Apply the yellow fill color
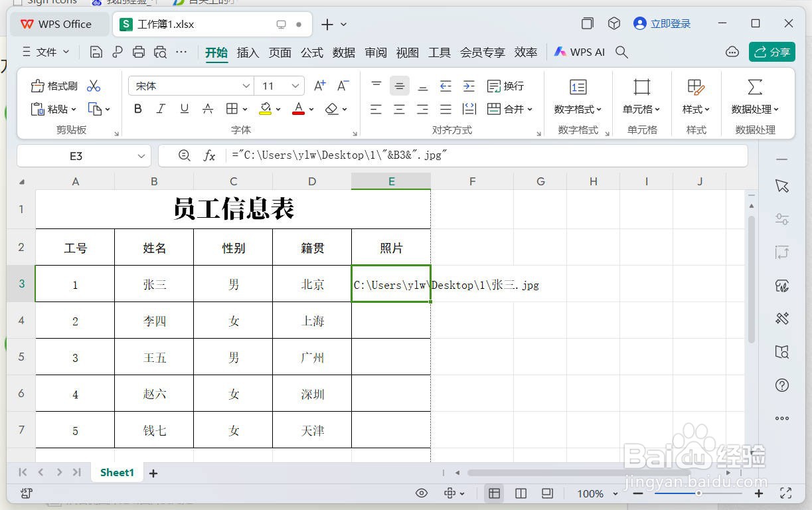Image resolution: width=812 pixels, height=510 pixels. click(265, 109)
